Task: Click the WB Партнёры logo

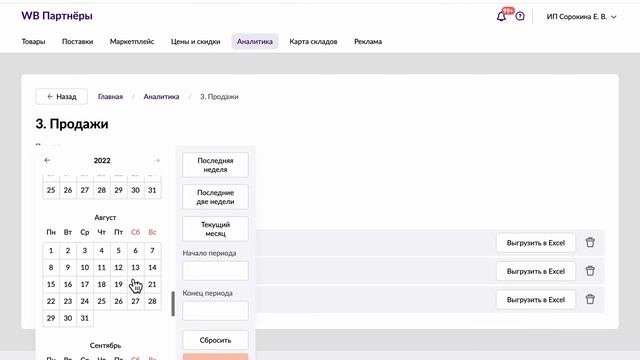Action: [57, 16]
